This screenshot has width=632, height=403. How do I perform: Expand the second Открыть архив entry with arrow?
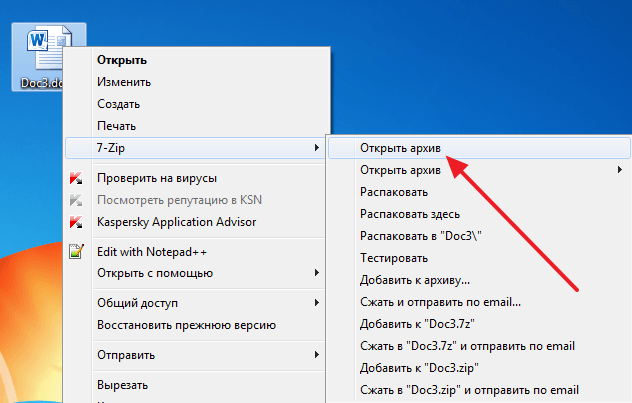pos(620,170)
